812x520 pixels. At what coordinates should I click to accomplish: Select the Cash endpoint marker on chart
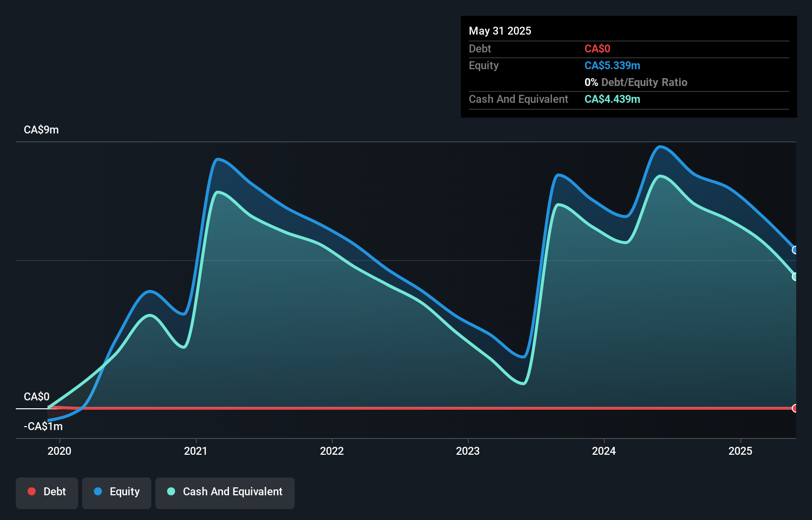pyautogui.click(x=795, y=277)
